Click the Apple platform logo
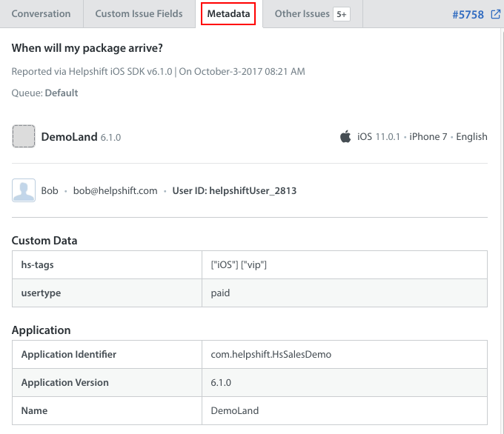504x434 pixels. pyautogui.click(x=345, y=136)
